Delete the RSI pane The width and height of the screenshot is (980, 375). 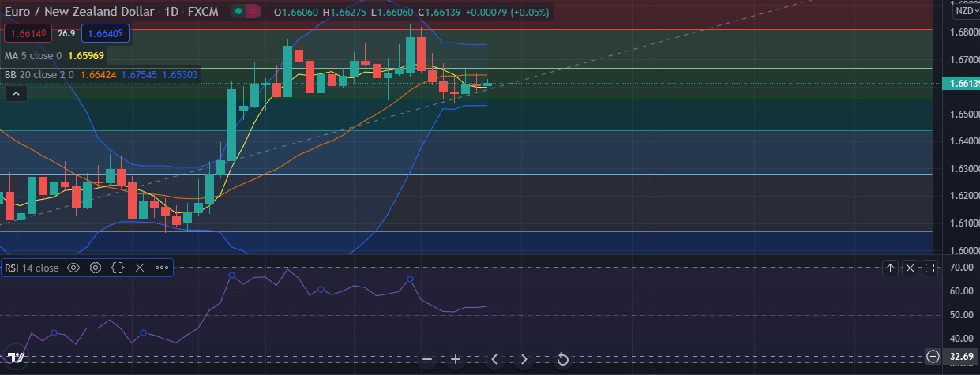point(910,268)
